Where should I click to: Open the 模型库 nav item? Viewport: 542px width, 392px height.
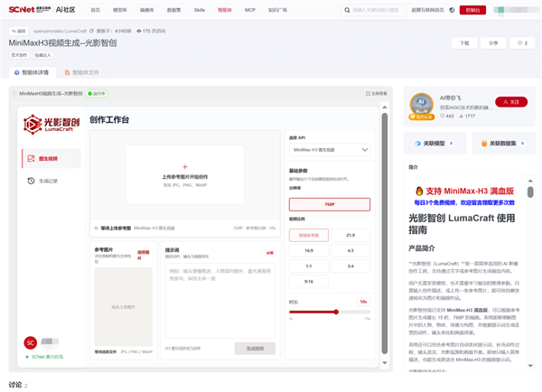(x=119, y=10)
